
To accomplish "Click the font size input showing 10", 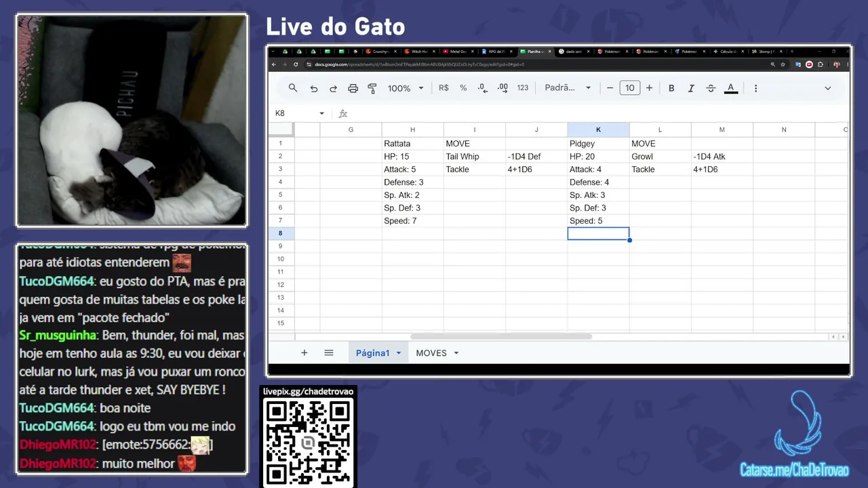I will 629,88.
